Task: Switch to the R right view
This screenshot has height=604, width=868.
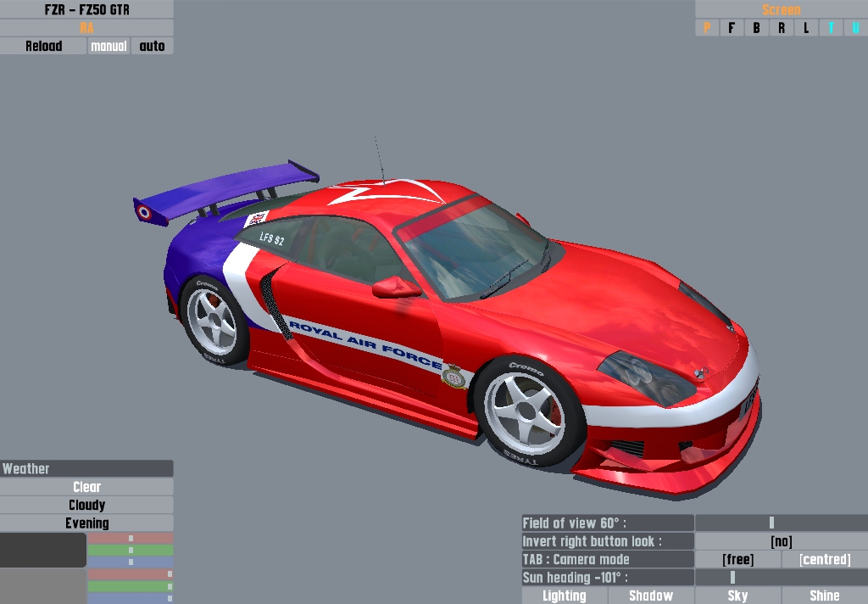Action: (781, 28)
